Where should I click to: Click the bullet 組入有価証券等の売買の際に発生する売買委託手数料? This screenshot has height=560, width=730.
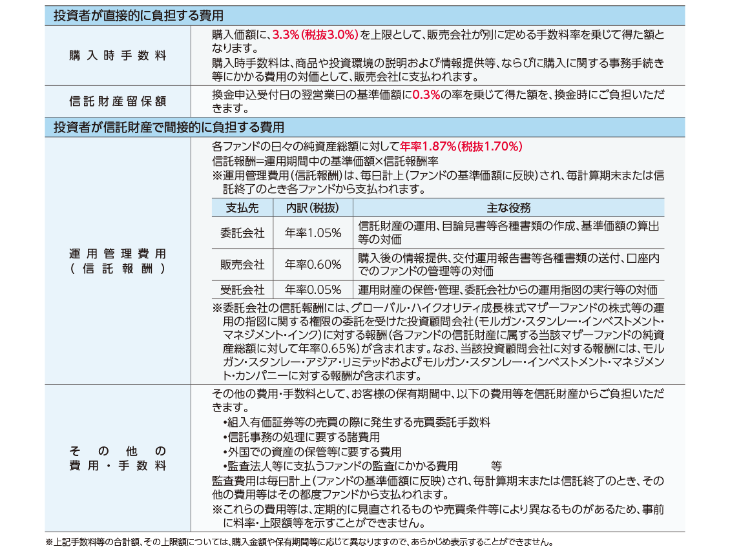(357, 422)
